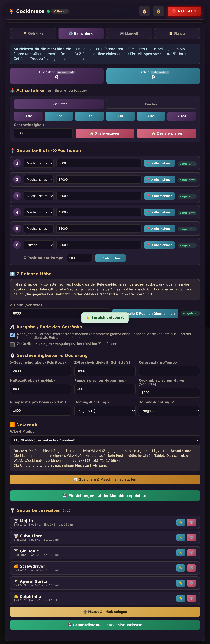The image size is (210, 644).
Task: Open editor for Gin Tonic pencil icon
Action: coord(180,553)
